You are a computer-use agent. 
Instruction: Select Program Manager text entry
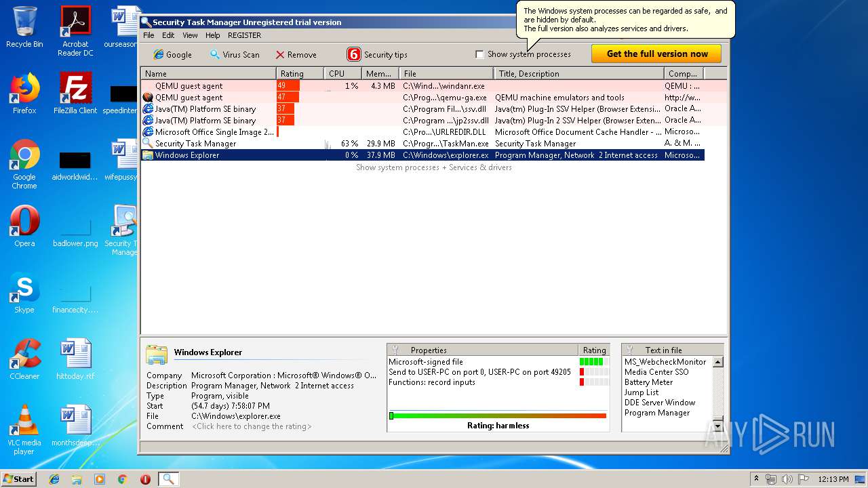[656, 413]
